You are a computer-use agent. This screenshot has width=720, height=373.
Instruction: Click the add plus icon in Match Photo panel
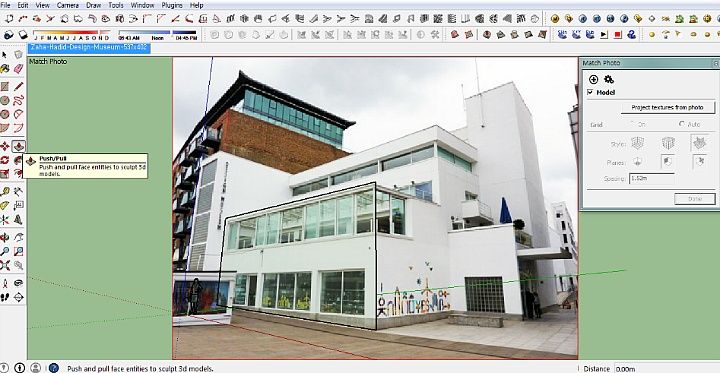(593, 79)
